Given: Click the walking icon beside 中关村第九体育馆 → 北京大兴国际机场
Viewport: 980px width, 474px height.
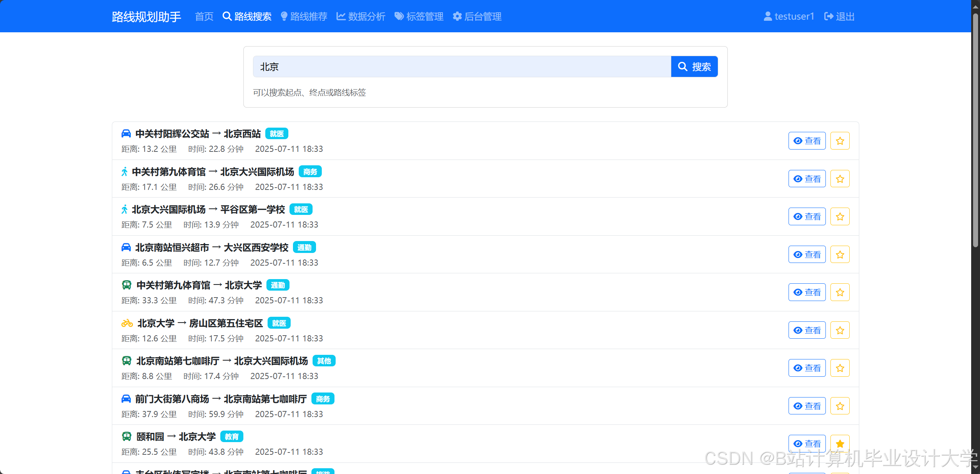Looking at the screenshot, I should [124, 171].
